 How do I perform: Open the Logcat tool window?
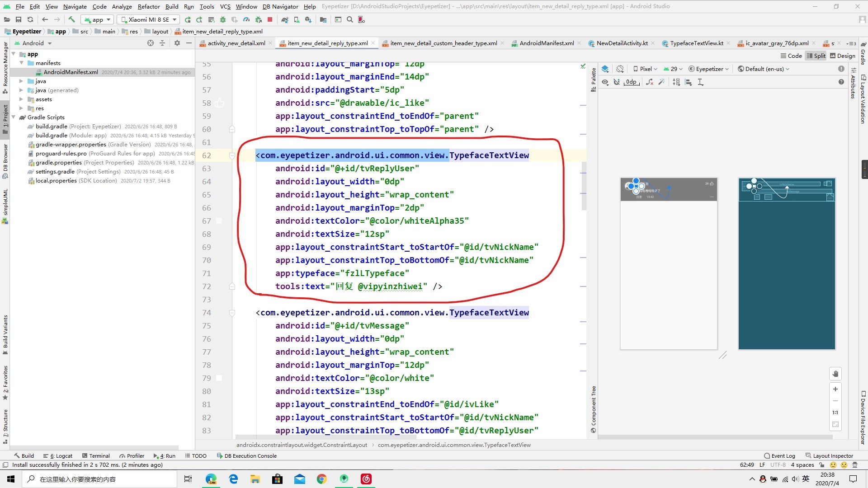click(x=58, y=456)
